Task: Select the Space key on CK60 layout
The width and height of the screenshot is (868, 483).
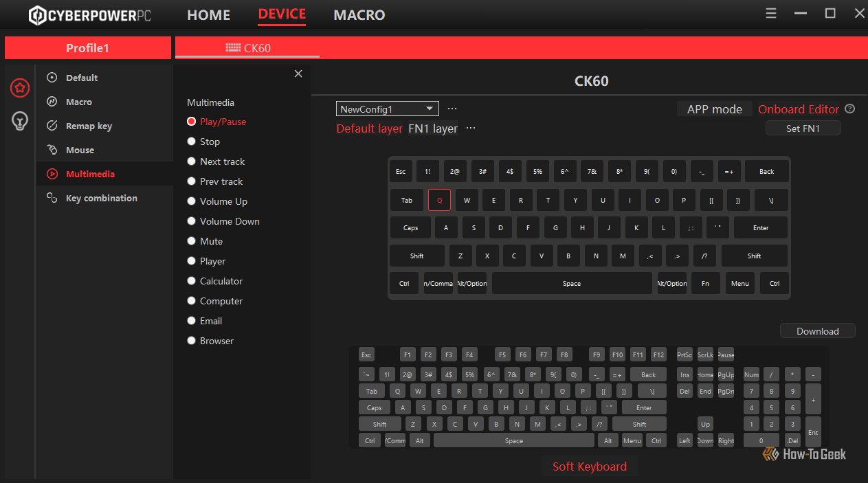Action: pyautogui.click(x=572, y=283)
